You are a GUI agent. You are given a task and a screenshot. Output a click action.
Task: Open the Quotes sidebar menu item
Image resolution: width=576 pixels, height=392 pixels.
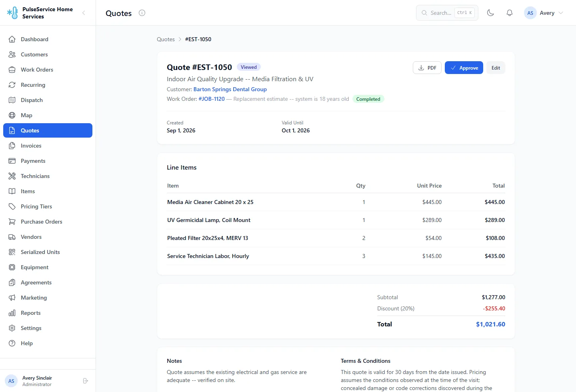48,130
